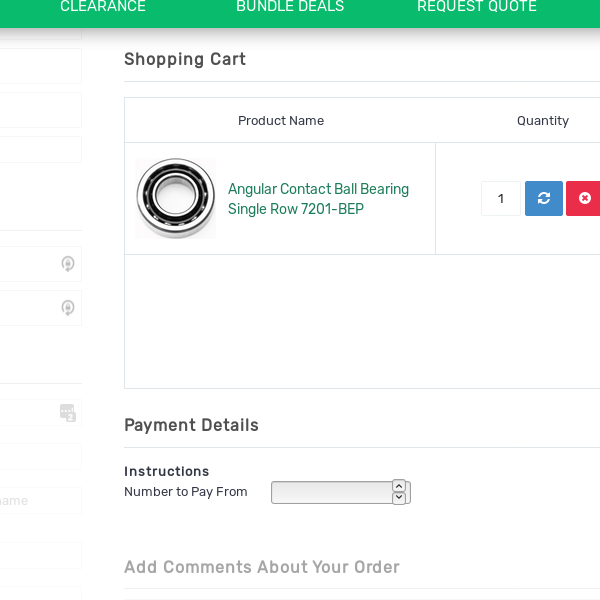Open the Number to Pay From dropdown
This screenshot has height=600, width=600.
coord(331,492)
